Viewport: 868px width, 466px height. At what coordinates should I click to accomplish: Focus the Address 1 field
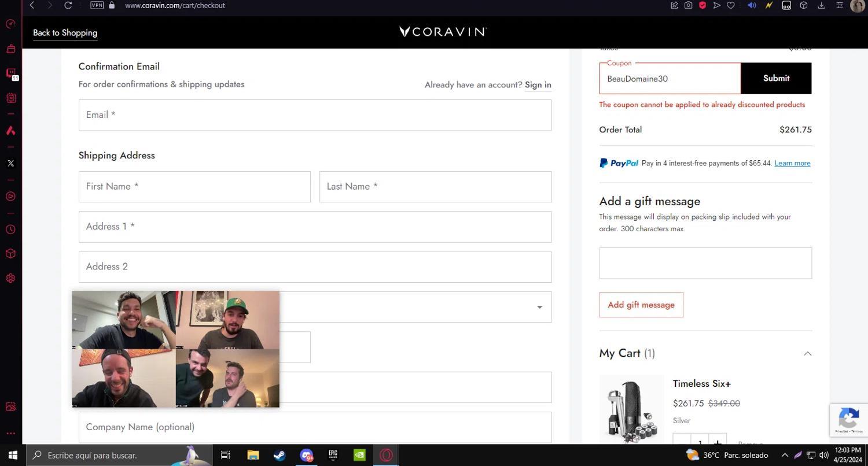tap(315, 227)
